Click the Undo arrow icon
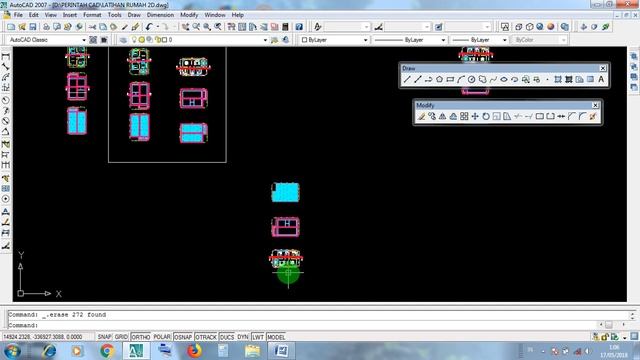 point(149,27)
